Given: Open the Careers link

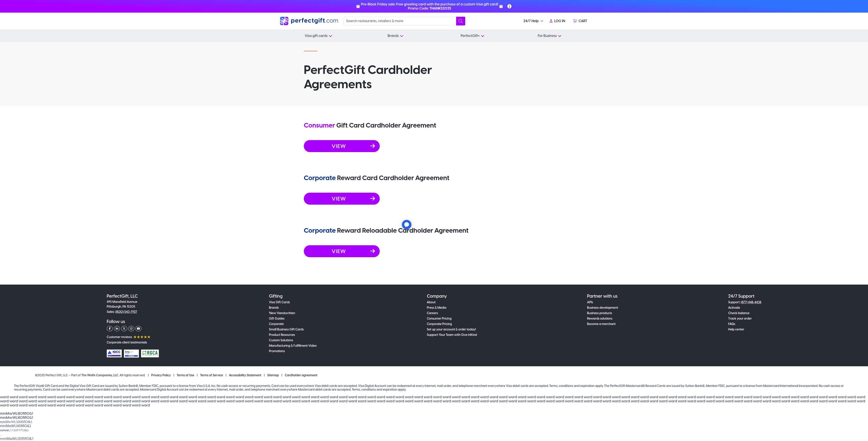Looking at the screenshot, I should click(432, 313).
